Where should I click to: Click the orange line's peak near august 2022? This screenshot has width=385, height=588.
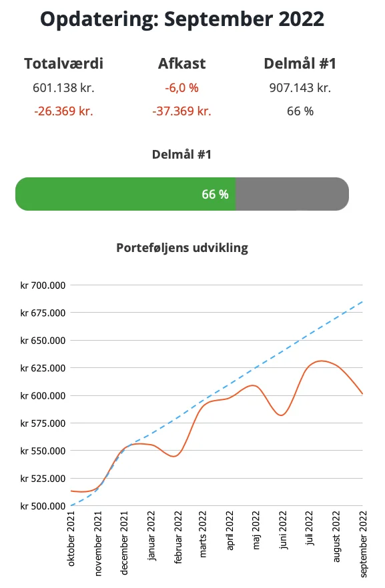click(321, 361)
